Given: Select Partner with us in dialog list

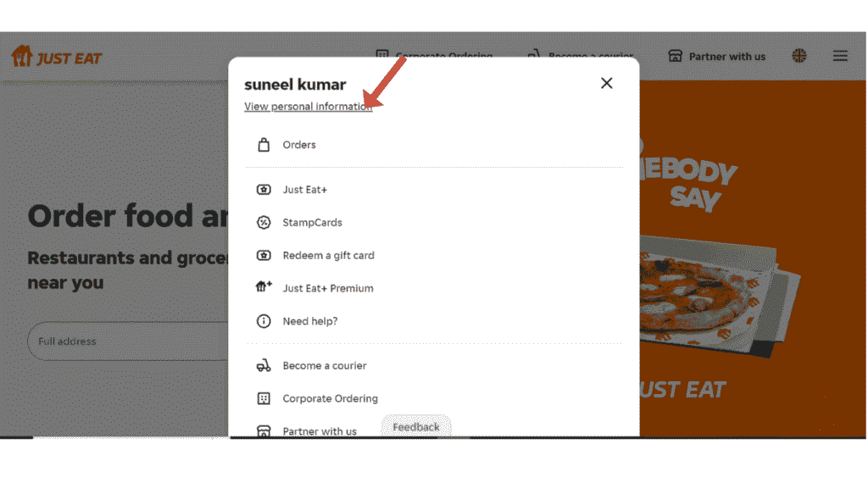Looking at the screenshot, I should point(320,431).
